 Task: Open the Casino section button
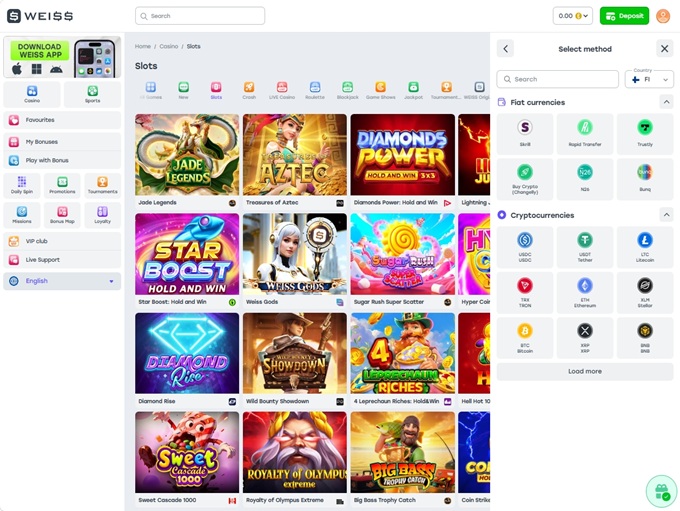[x=32, y=94]
